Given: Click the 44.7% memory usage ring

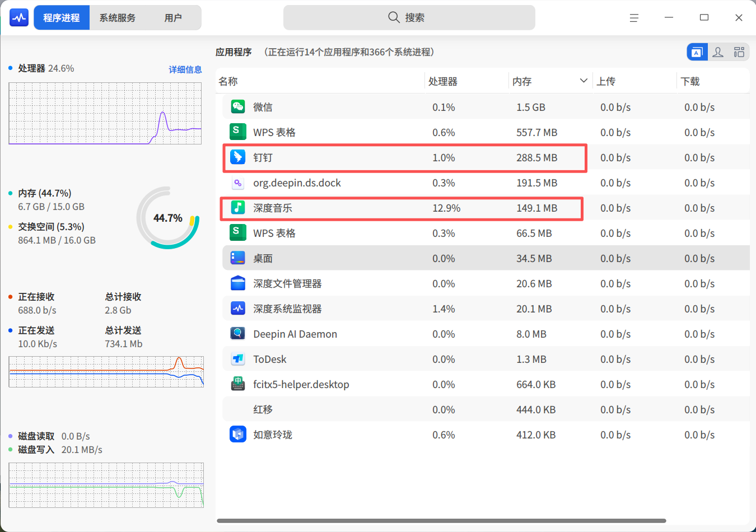Looking at the screenshot, I should click(168, 218).
